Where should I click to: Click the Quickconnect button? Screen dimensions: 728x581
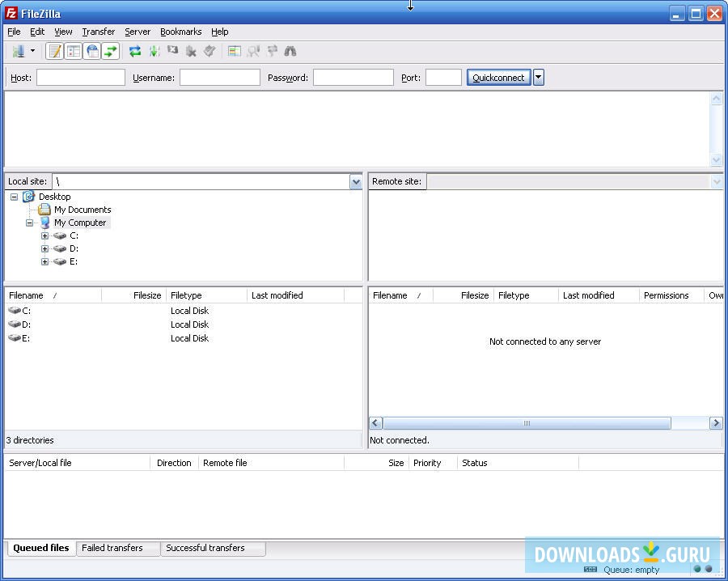point(498,78)
